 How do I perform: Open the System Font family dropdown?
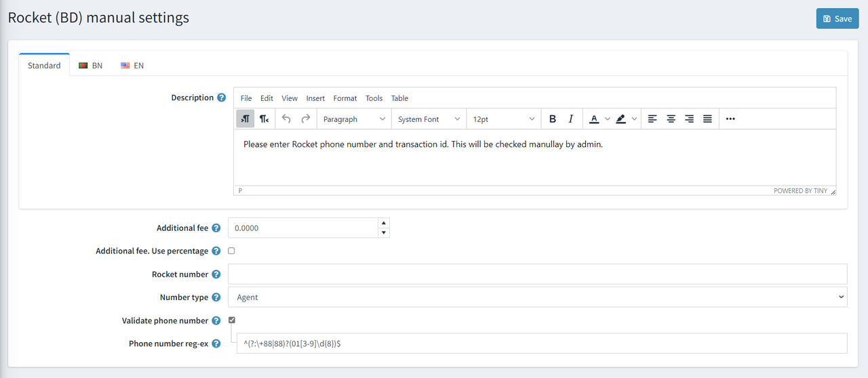click(429, 119)
